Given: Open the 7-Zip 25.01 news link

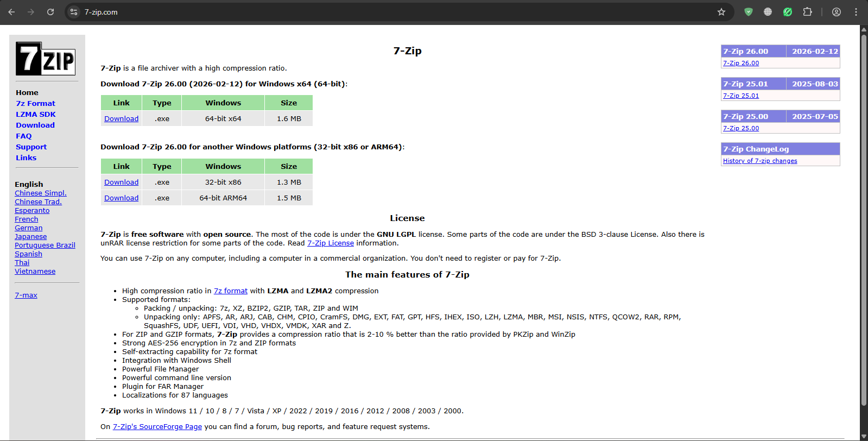Looking at the screenshot, I should coord(741,96).
